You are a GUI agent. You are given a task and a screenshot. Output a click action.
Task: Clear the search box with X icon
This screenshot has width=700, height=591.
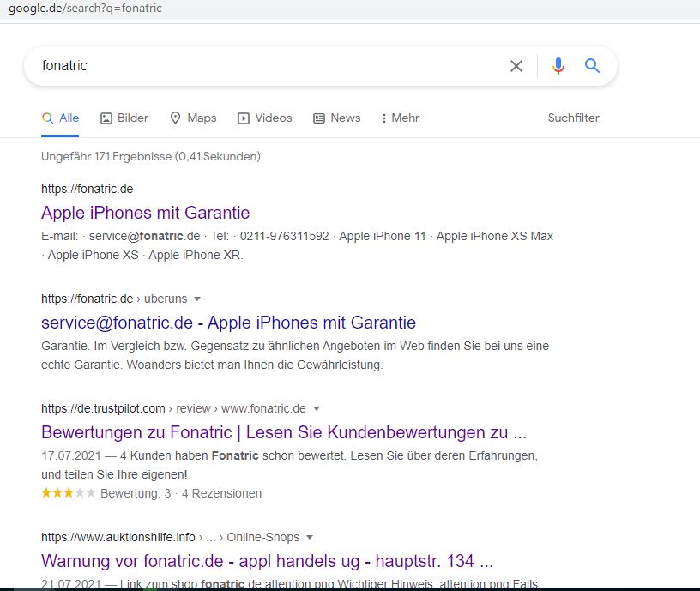tap(516, 66)
